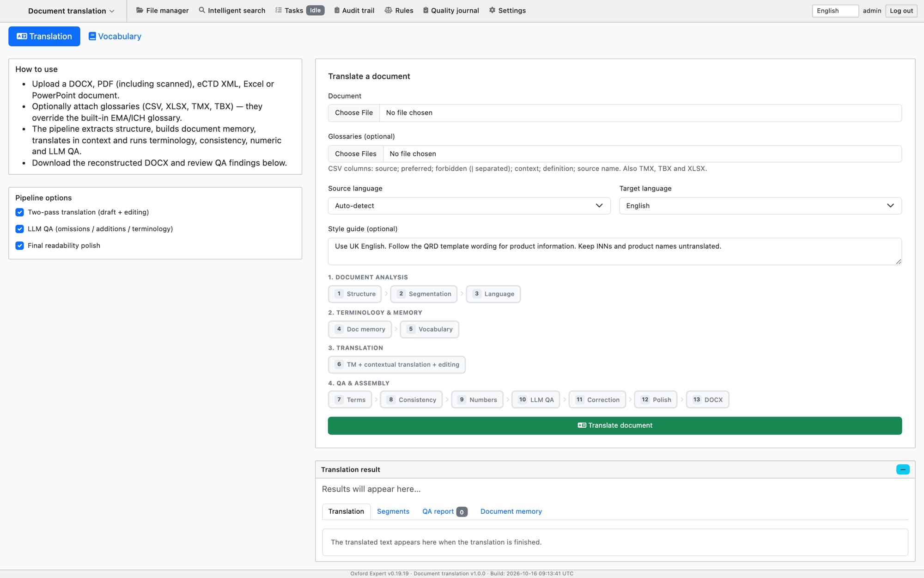The image size is (924, 578).
Task: Open File manager folder icon
Action: 140,10
